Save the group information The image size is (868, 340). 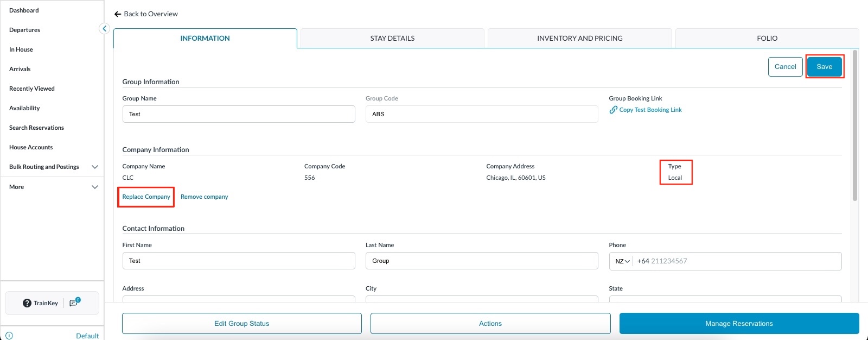824,67
